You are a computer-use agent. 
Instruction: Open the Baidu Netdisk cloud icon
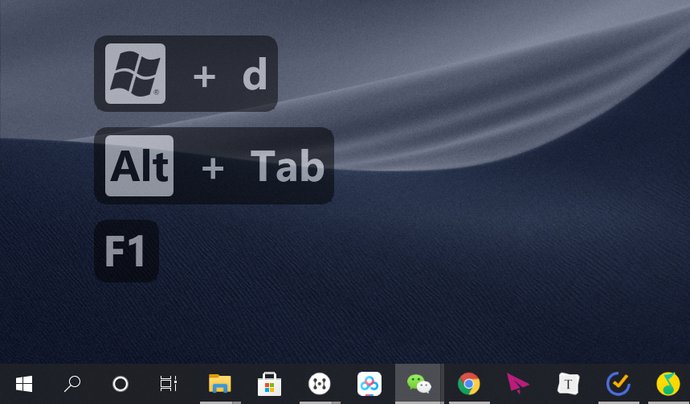(x=369, y=384)
